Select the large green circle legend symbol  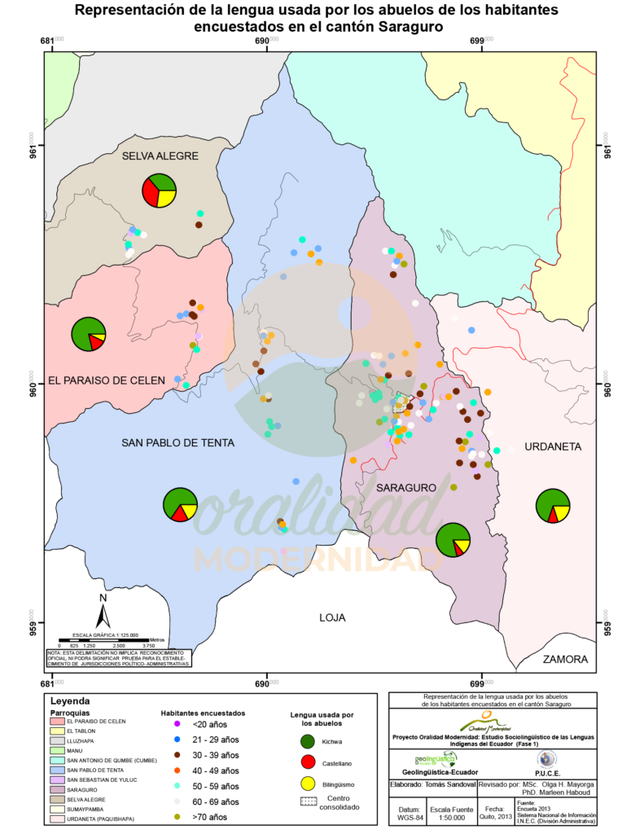pos(308,741)
